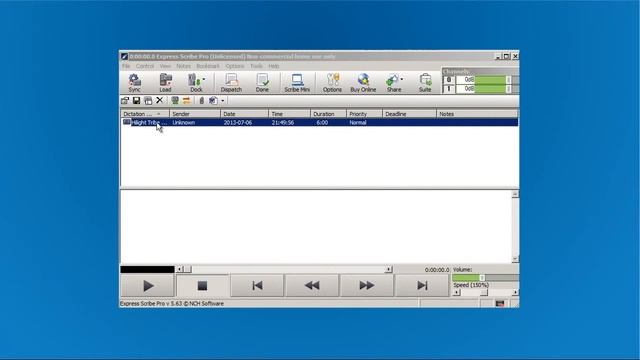
Task: Open the View menu
Action: [165, 66]
